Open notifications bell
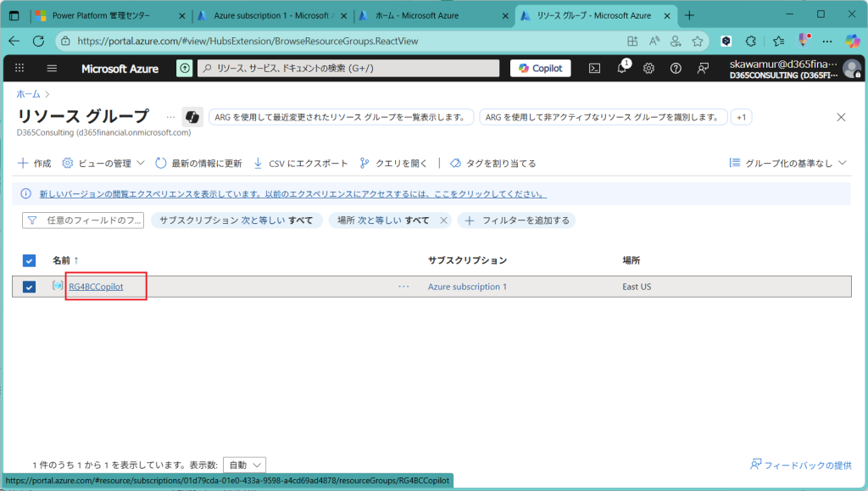This screenshot has height=491, width=868. 622,68
